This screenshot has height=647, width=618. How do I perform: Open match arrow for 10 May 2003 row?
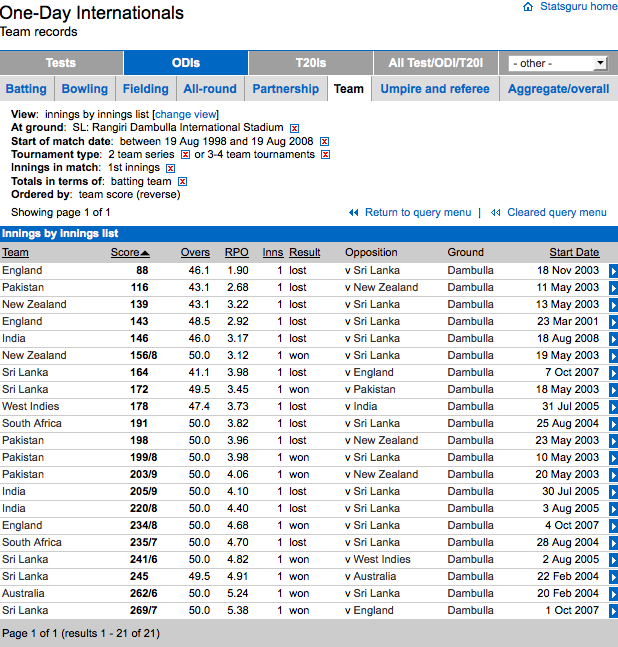click(613, 458)
